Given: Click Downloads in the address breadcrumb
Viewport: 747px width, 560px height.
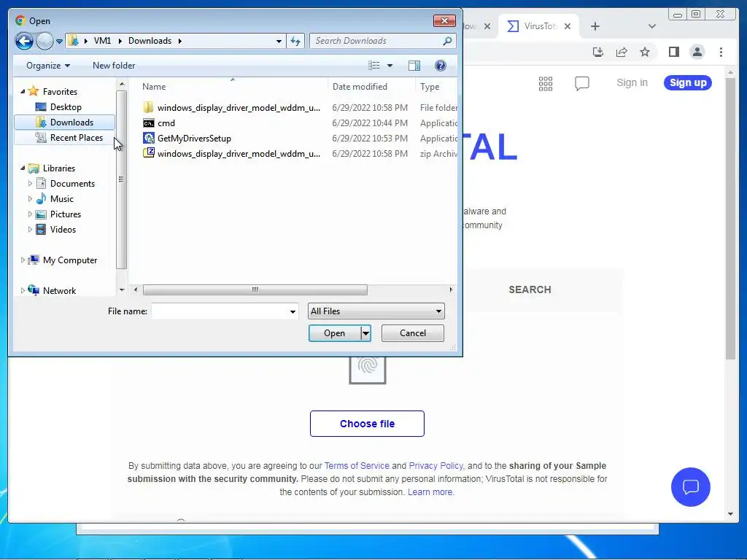Looking at the screenshot, I should [150, 41].
